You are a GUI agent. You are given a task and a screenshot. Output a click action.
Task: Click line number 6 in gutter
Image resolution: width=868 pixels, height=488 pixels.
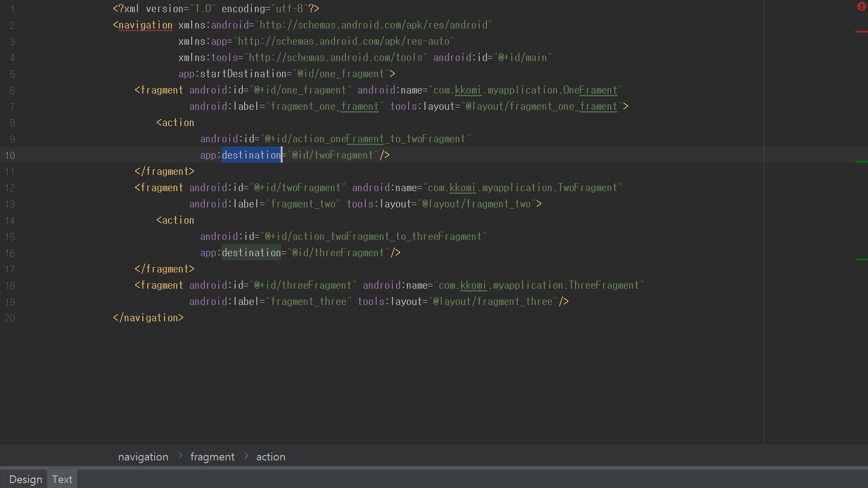12,90
